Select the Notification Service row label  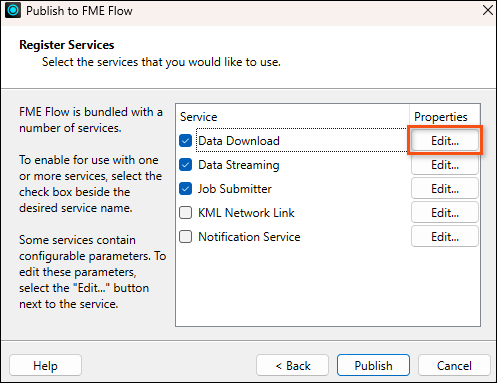pos(249,237)
